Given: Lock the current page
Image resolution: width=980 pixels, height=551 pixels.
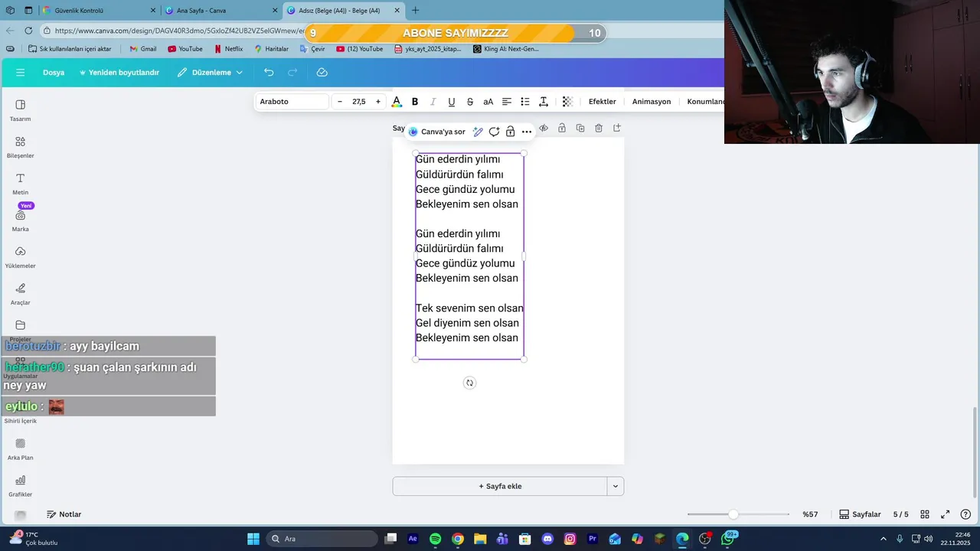Looking at the screenshot, I should pyautogui.click(x=562, y=128).
